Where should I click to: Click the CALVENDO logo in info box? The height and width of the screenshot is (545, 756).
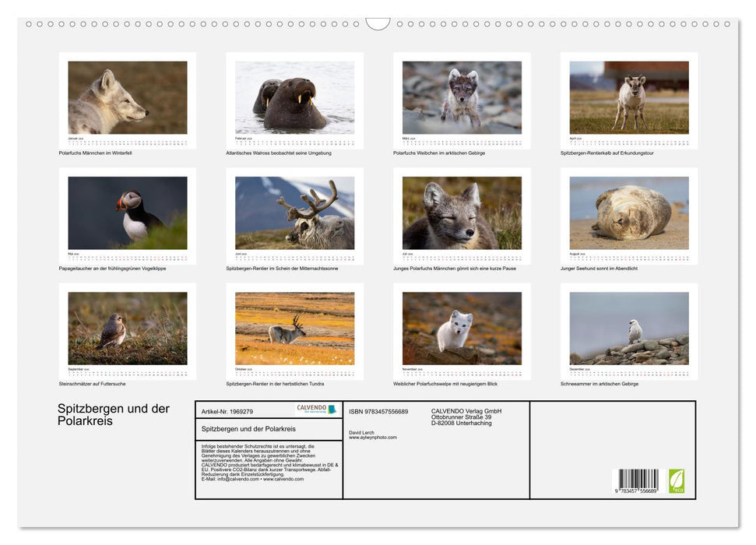[x=316, y=409]
